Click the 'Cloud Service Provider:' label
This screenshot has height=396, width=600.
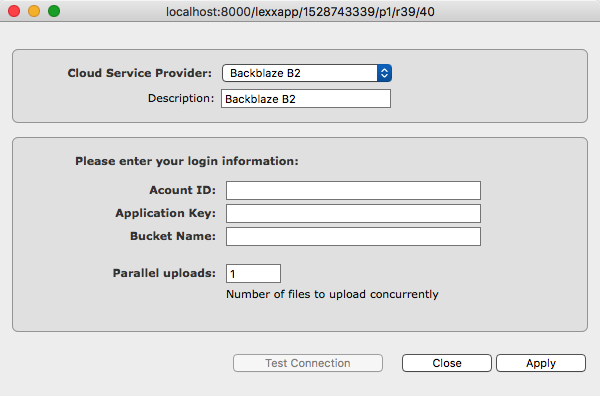[140, 73]
